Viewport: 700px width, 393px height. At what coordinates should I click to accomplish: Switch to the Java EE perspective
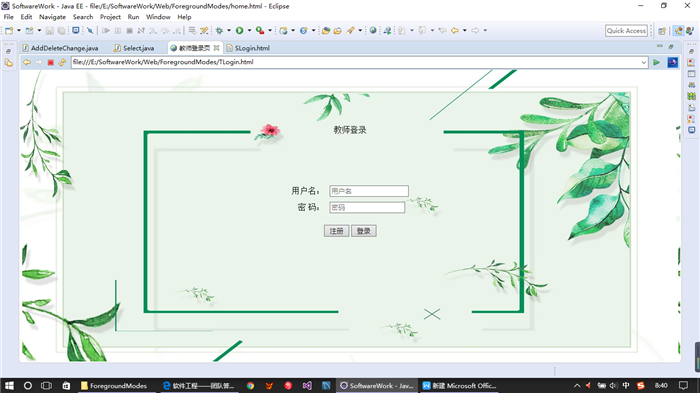coord(679,30)
